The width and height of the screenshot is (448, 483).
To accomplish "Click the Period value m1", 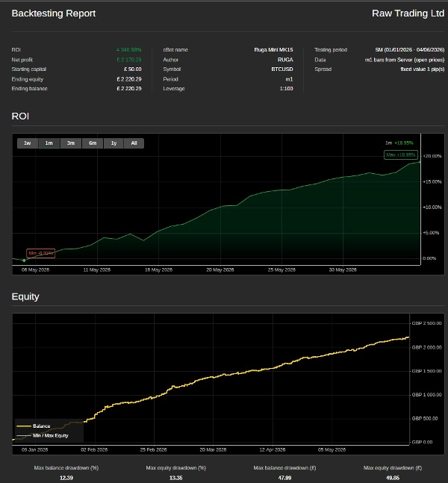I will point(289,79).
